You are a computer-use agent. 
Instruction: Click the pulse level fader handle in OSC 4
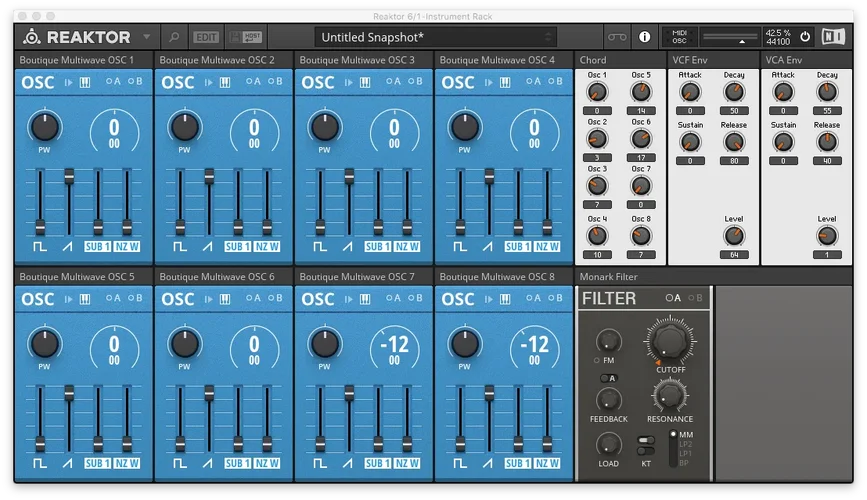(460, 227)
